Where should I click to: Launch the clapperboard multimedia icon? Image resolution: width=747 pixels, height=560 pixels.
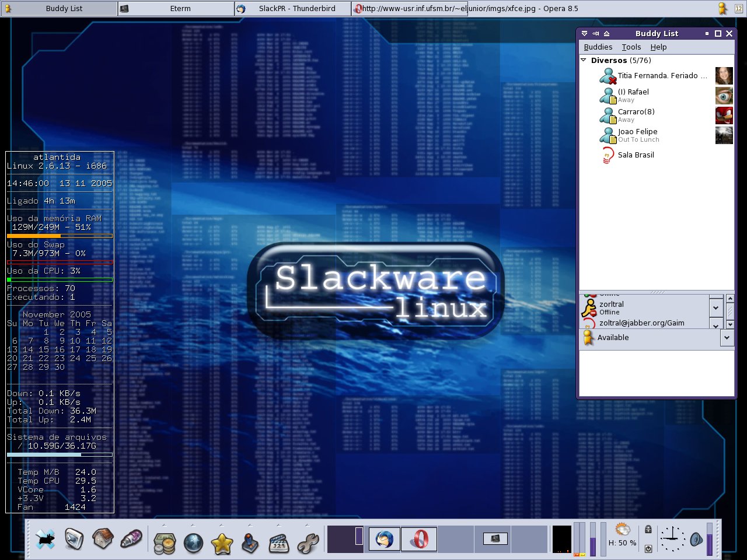(279, 543)
